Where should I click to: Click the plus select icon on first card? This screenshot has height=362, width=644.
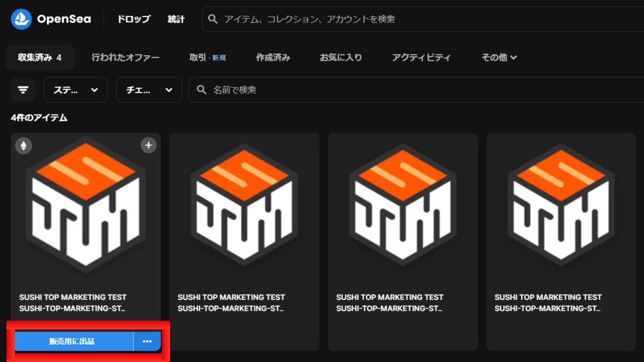point(149,145)
